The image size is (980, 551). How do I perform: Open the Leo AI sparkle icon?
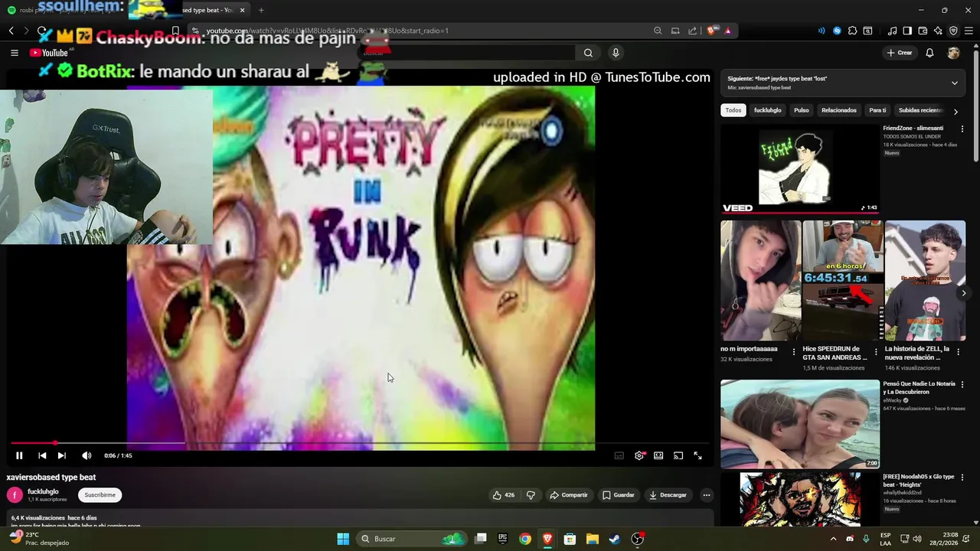pos(938,31)
